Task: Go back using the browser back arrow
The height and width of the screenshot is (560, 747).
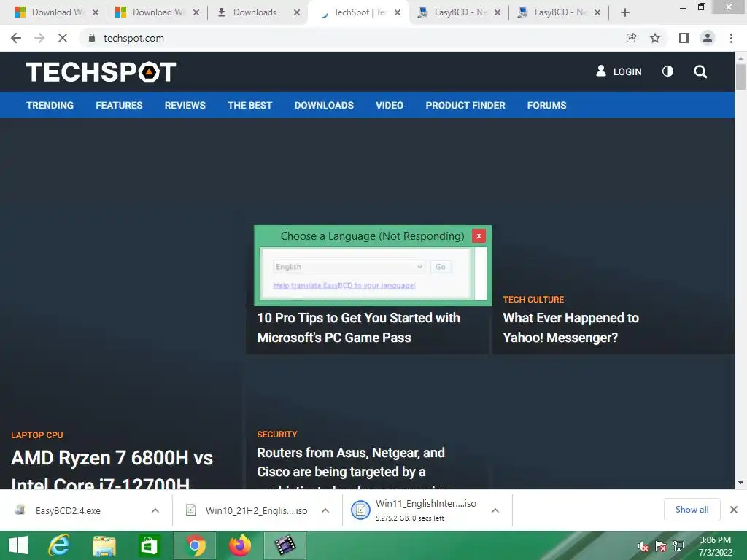Action: coord(16,38)
